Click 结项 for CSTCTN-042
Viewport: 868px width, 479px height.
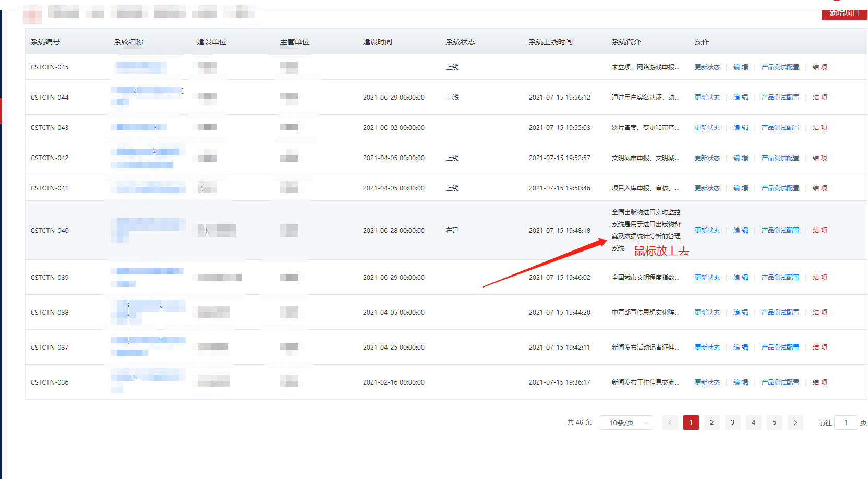(819, 158)
